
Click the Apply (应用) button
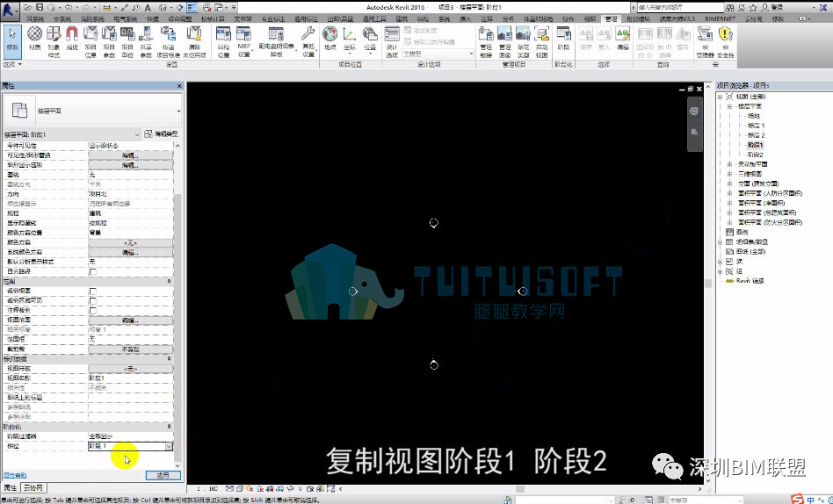click(163, 475)
